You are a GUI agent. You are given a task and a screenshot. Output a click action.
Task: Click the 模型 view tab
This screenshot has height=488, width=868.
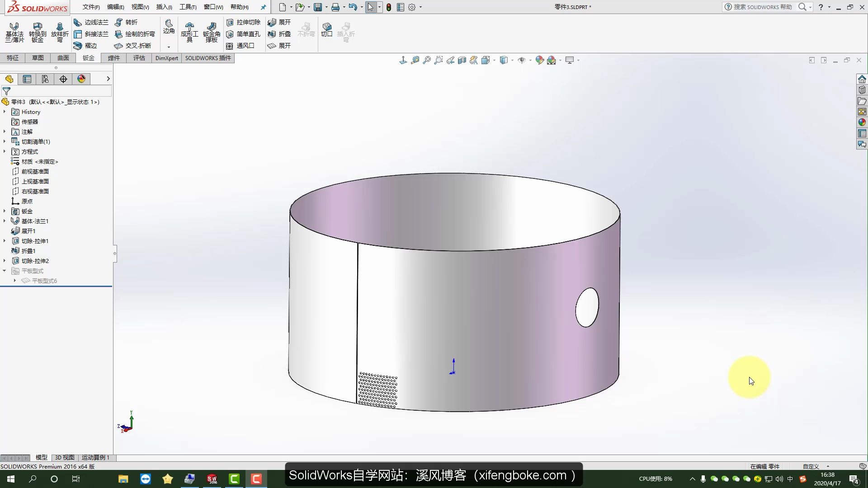(x=41, y=458)
